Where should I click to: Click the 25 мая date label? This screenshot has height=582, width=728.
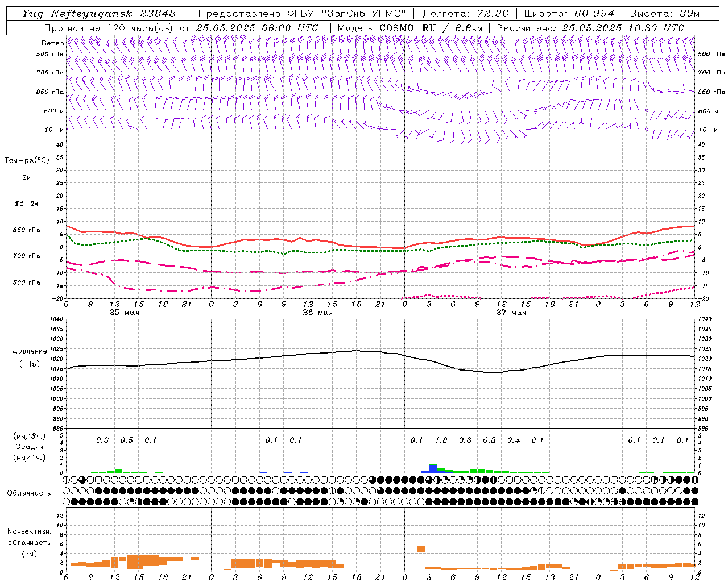(125, 313)
